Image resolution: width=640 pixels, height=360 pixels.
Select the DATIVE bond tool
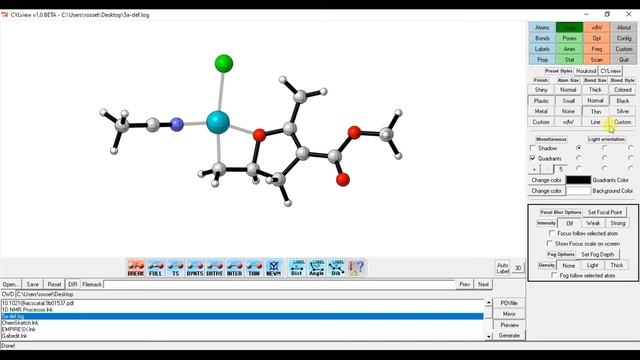tap(215, 268)
